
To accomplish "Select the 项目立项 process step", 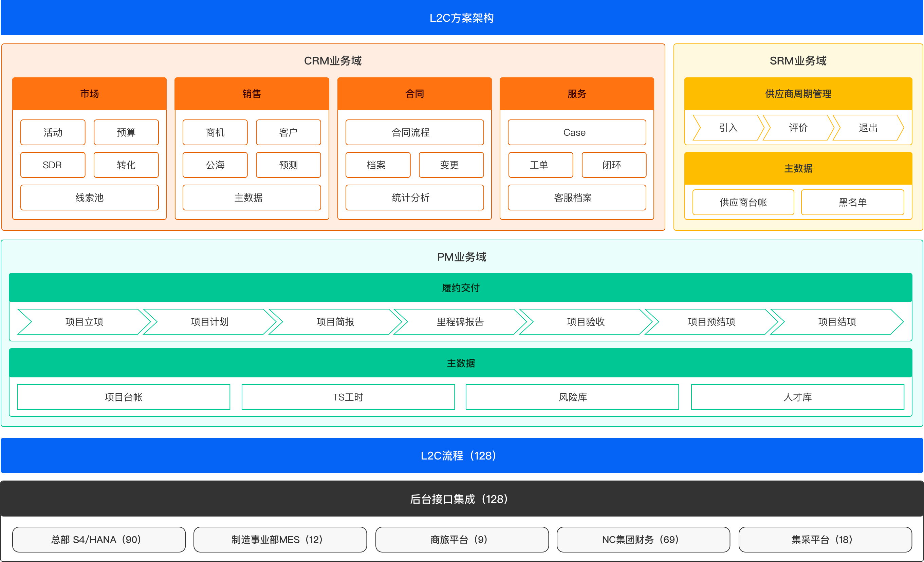I will (85, 322).
